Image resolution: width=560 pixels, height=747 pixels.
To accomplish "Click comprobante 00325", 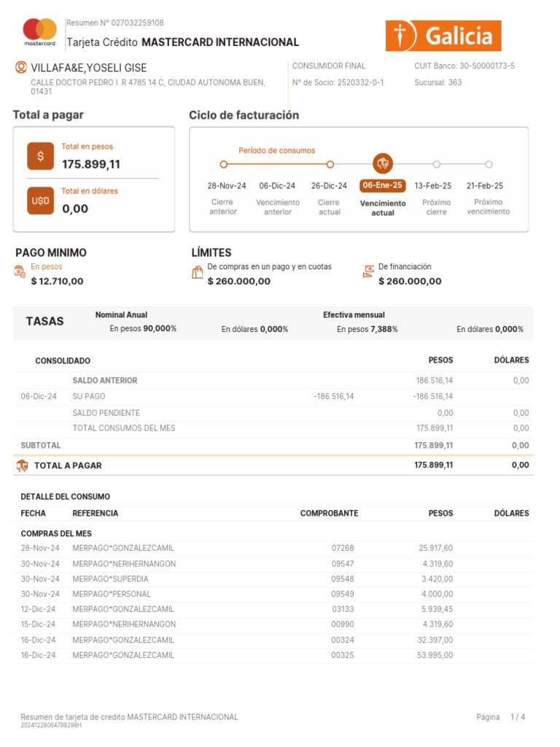I will (343, 655).
